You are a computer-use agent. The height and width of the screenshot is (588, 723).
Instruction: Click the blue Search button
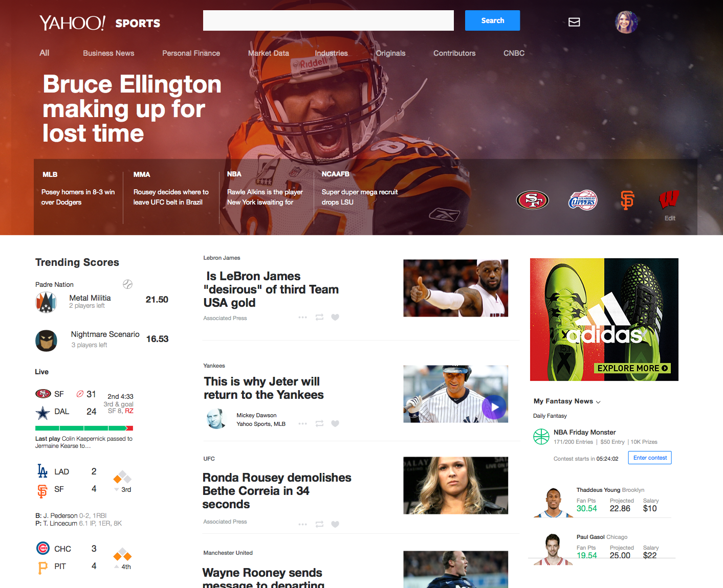[x=492, y=20]
